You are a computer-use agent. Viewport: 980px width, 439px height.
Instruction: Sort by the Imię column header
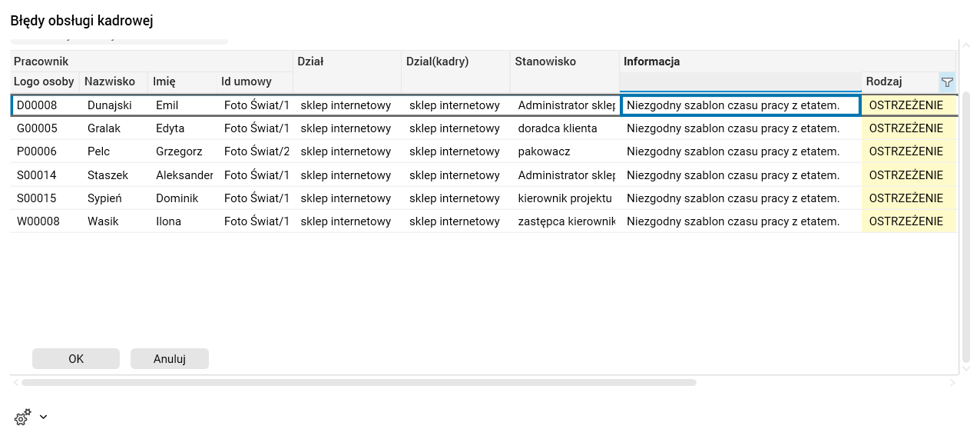pos(164,81)
